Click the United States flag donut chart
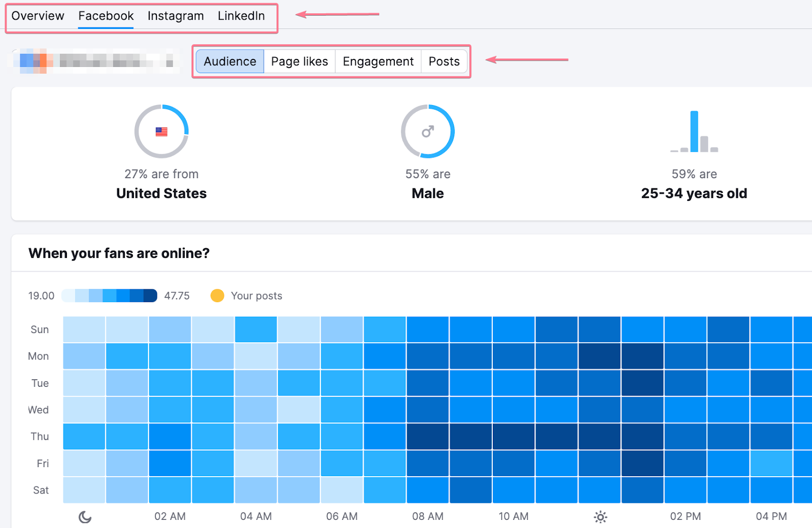The image size is (812, 528). pos(161,131)
